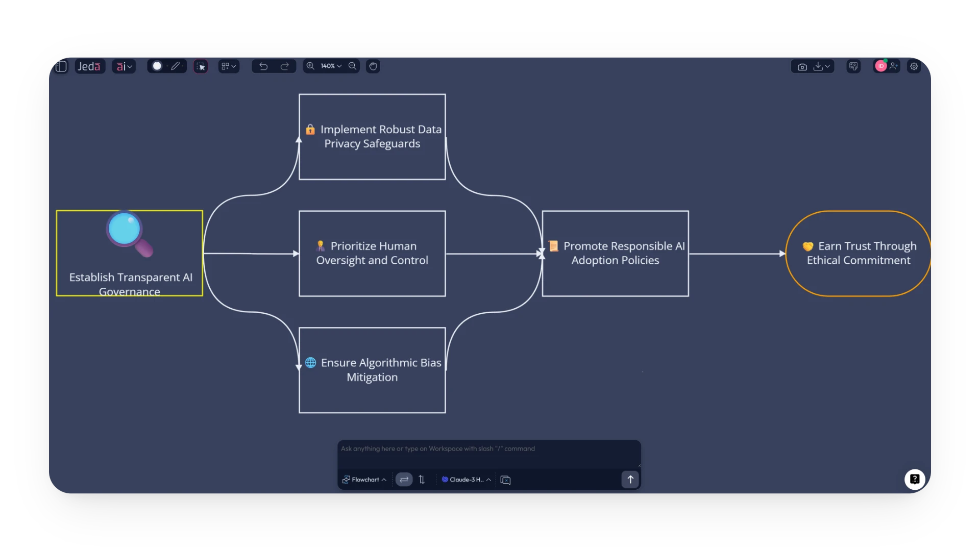Click the Jeda logo button
Screen dimensions: 980x551
tap(89, 66)
